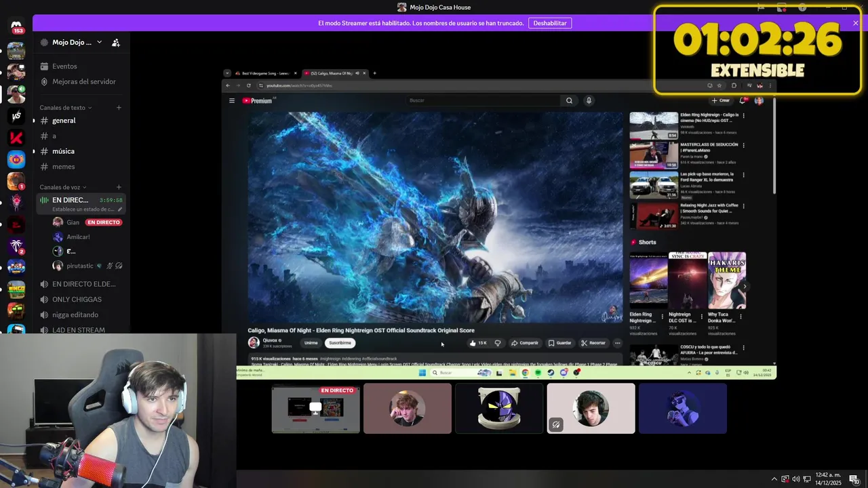868x488 pixels.
Task: Open browser tab list dropdown in stream
Action: pos(227,73)
